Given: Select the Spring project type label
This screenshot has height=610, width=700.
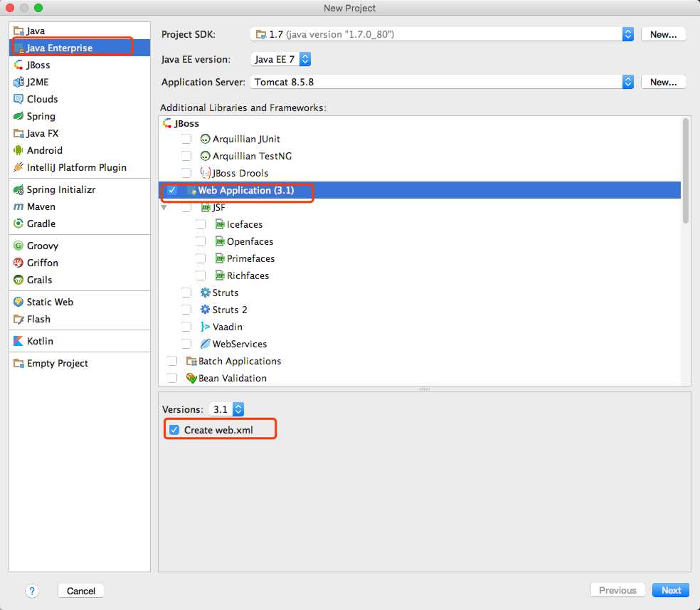Looking at the screenshot, I should pos(41,116).
